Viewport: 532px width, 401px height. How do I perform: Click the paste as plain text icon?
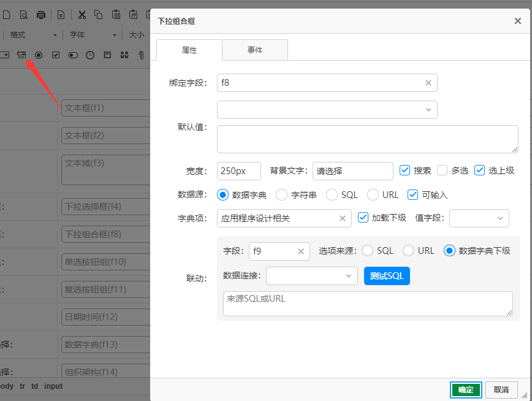(x=134, y=15)
